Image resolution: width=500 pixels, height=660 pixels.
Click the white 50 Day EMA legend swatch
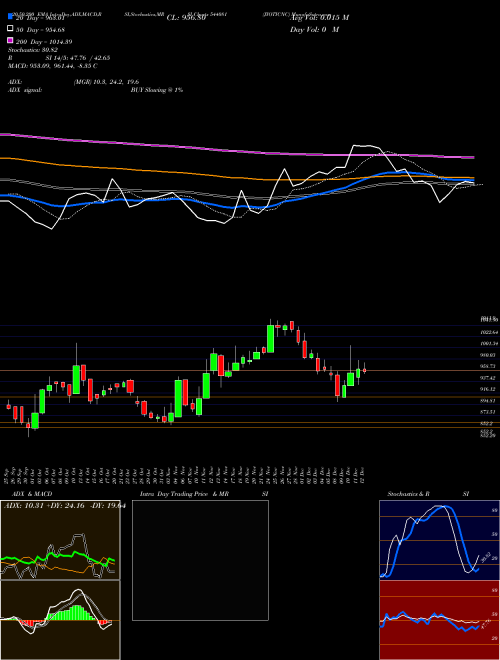pos(10,29)
